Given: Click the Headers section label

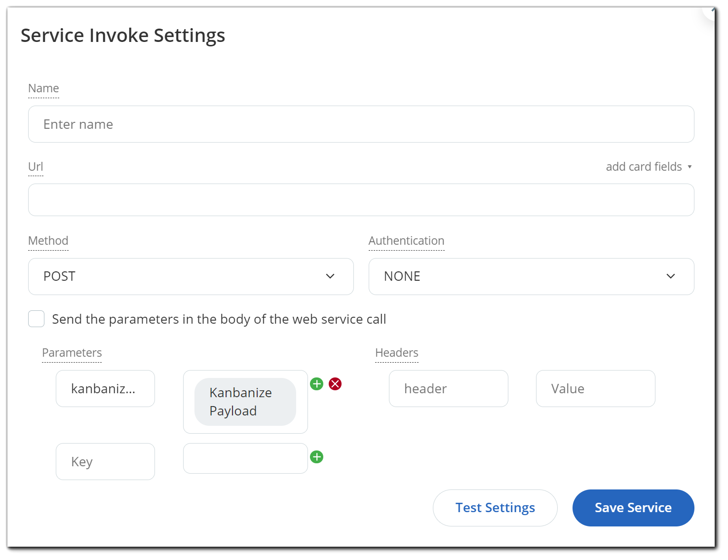Looking at the screenshot, I should [397, 353].
